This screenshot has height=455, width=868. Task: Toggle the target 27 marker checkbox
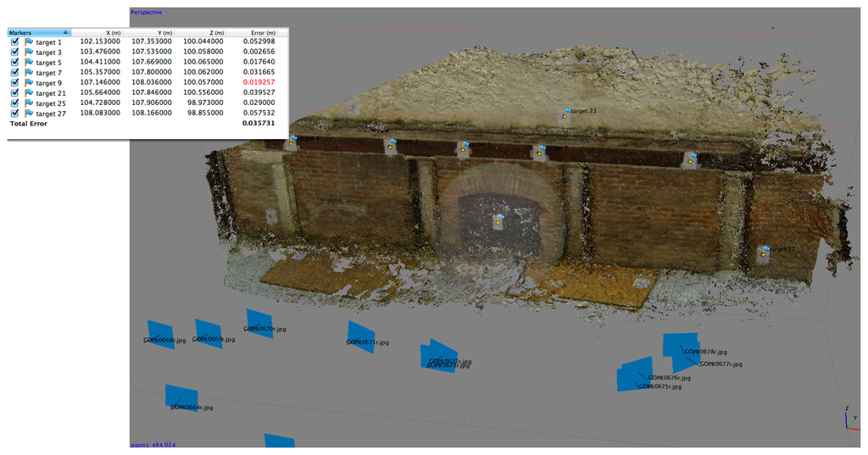[x=14, y=113]
